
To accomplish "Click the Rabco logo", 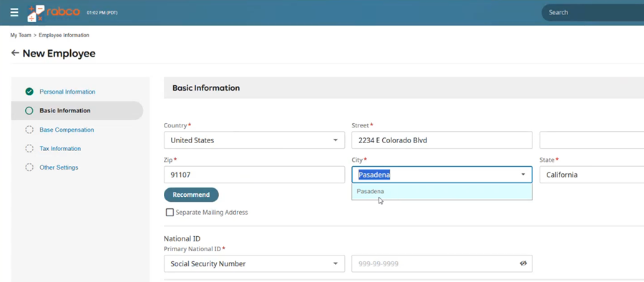I will tap(54, 13).
